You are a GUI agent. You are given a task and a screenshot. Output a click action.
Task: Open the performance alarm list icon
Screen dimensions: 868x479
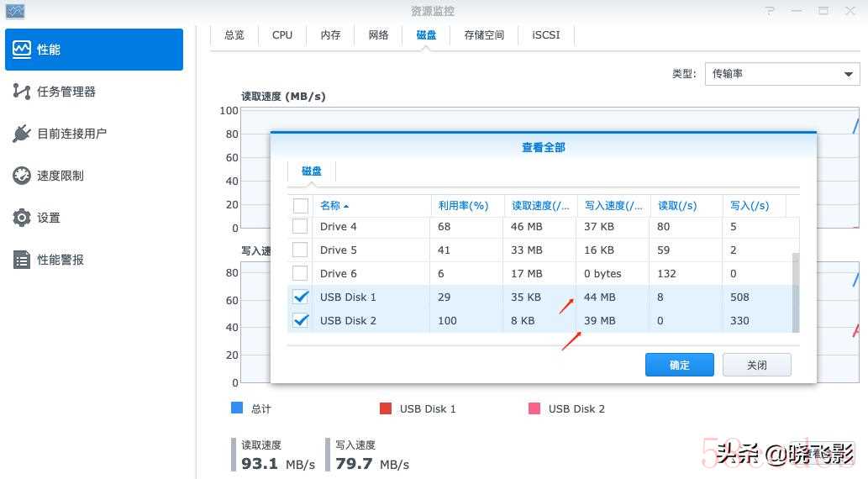22,260
